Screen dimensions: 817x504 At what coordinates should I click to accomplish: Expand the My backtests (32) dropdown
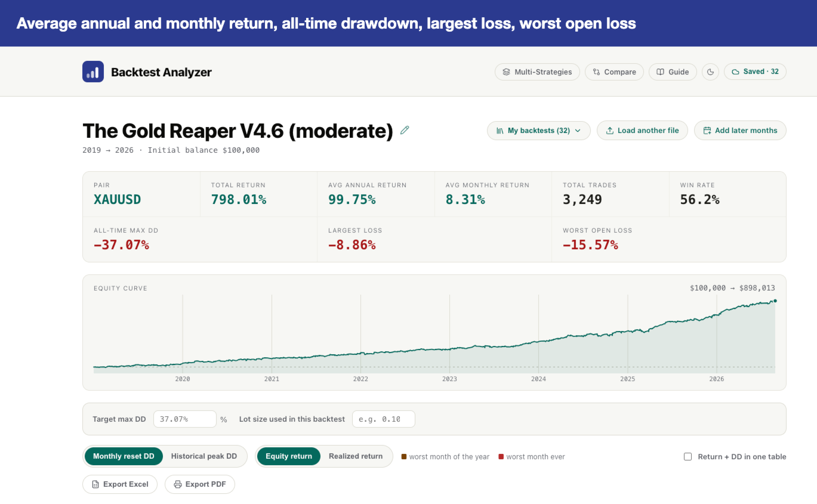tap(539, 131)
